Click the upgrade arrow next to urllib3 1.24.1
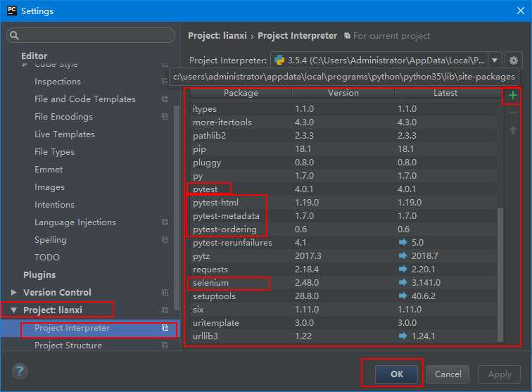This screenshot has width=532, height=392. (x=403, y=336)
